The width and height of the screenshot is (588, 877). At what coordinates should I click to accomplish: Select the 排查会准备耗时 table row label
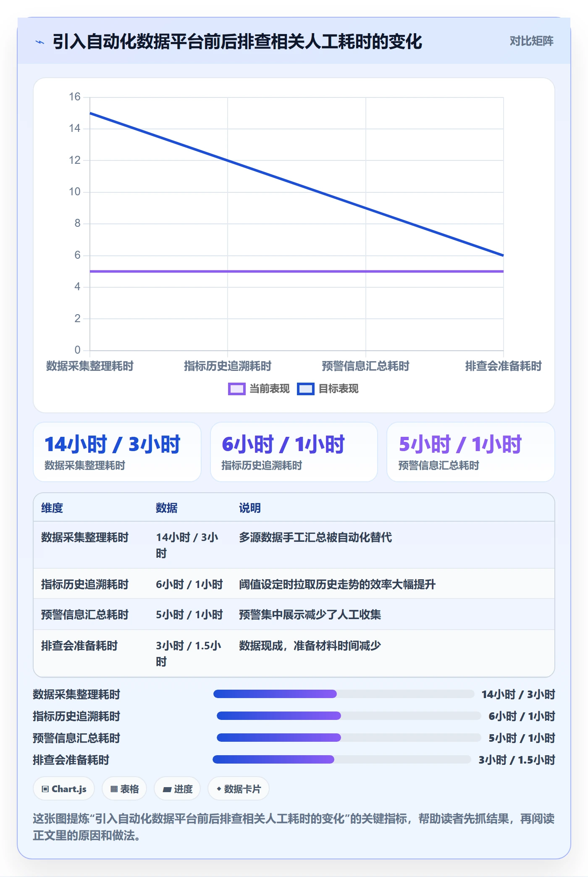(79, 646)
